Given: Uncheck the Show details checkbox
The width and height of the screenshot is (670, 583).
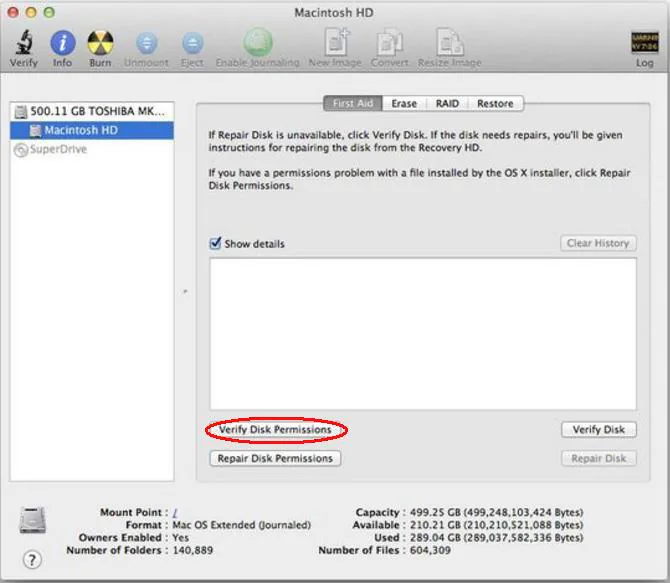Looking at the screenshot, I should click(x=215, y=243).
